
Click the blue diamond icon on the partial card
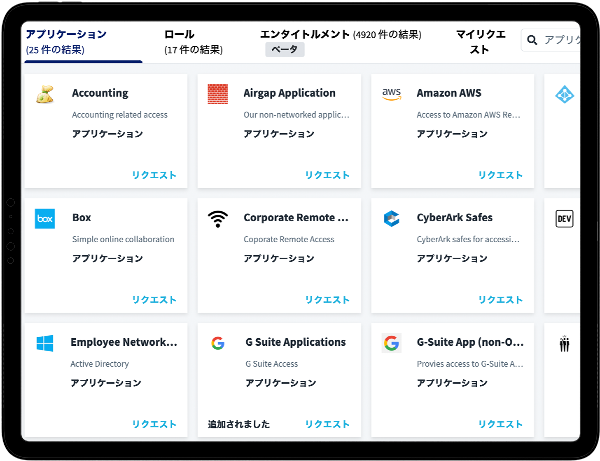point(564,94)
